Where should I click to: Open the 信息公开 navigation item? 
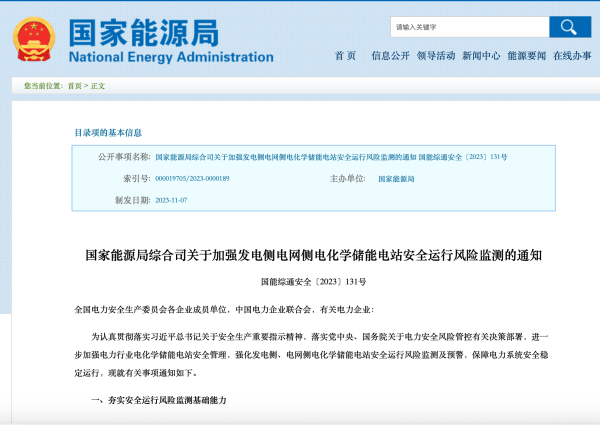click(x=389, y=55)
